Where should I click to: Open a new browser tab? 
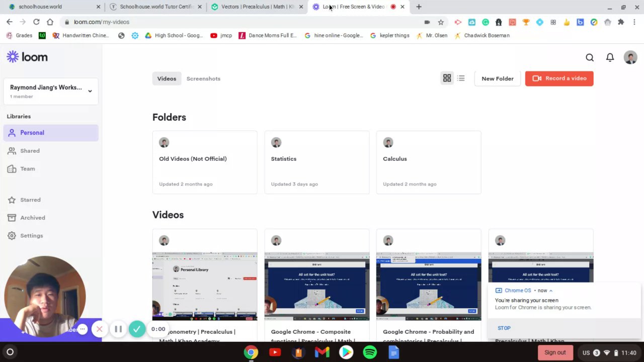click(x=419, y=7)
